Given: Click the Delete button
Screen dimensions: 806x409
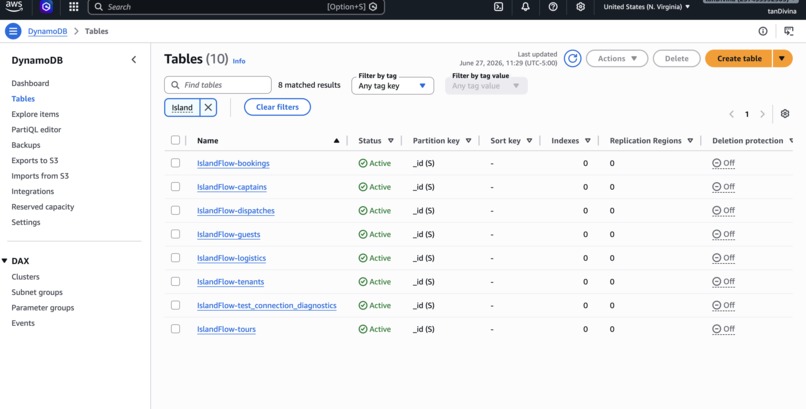Looking at the screenshot, I should (x=676, y=59).
